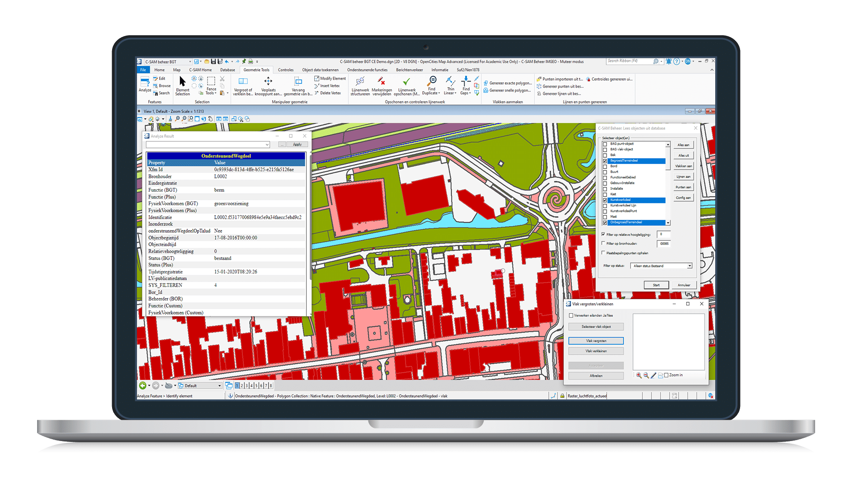Image resolution: width=868 pixels, height=488 pixels.
Task: Click Genereer punten uit bes tool
Action: click(560, 86)
